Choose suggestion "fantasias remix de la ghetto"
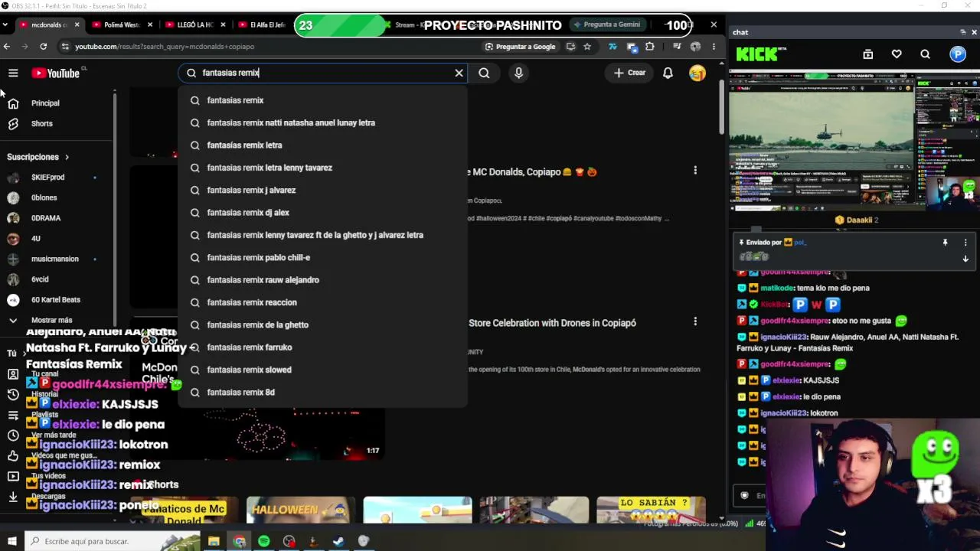This screenshot has height=551, width=980. 322,325
